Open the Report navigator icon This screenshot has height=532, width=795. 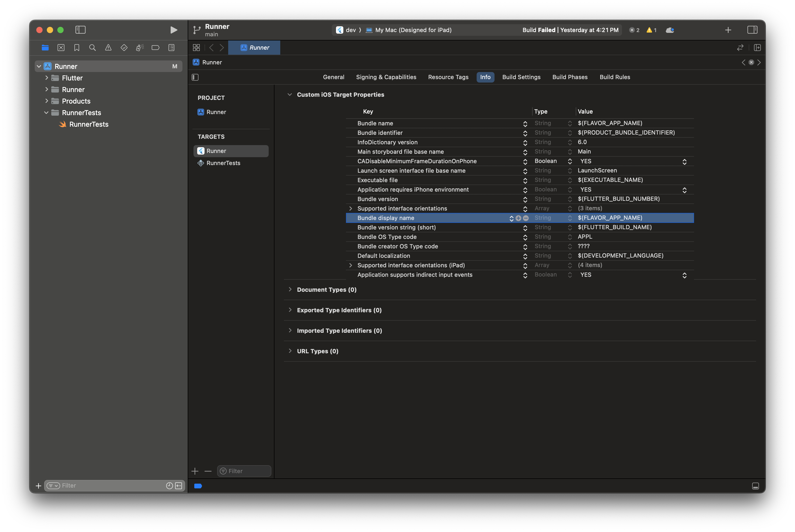pyautogui.click(x=171, y=48)
